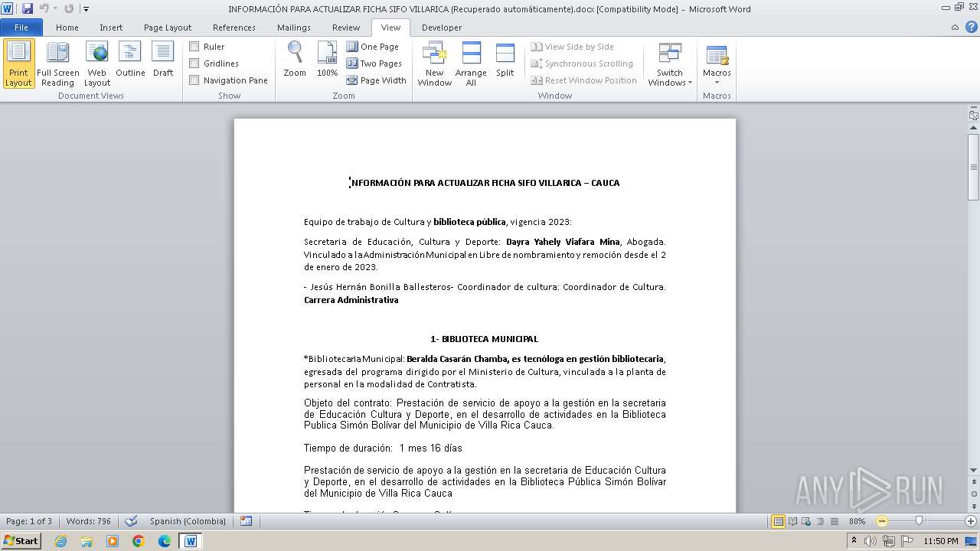Change language via Spanish (Colombia)
This screenshot has width=980, height=551.
188,521
